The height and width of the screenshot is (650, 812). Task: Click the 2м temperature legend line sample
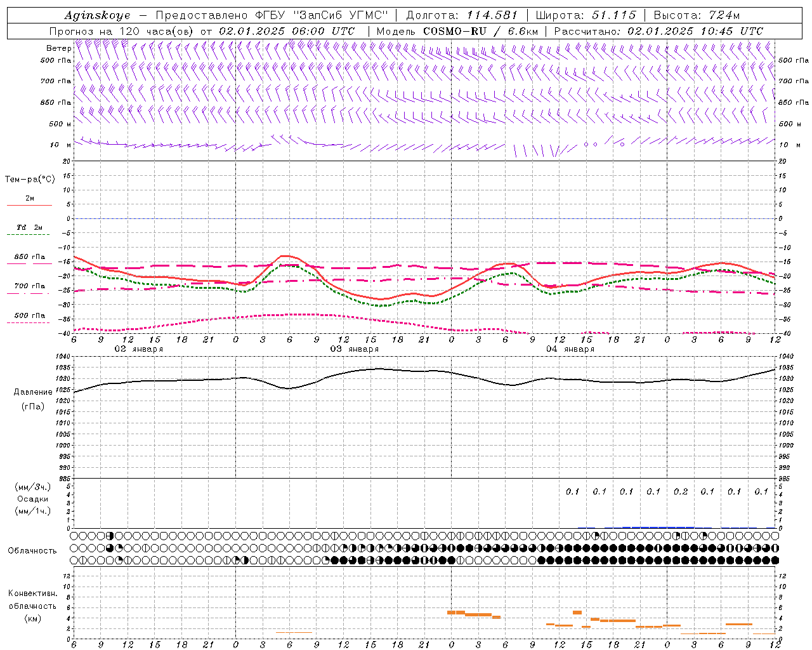pyautogui.click(x=29, y=206)
